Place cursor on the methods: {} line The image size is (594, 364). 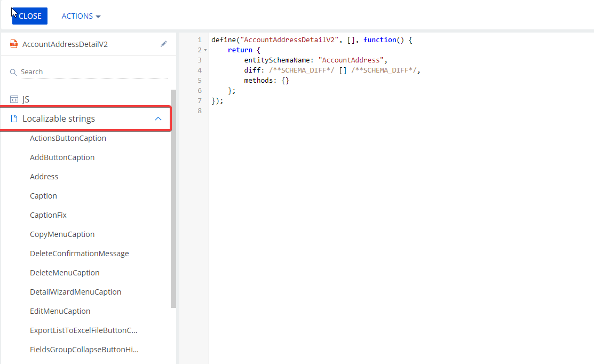pyautogui.click(x=267, y=80)
